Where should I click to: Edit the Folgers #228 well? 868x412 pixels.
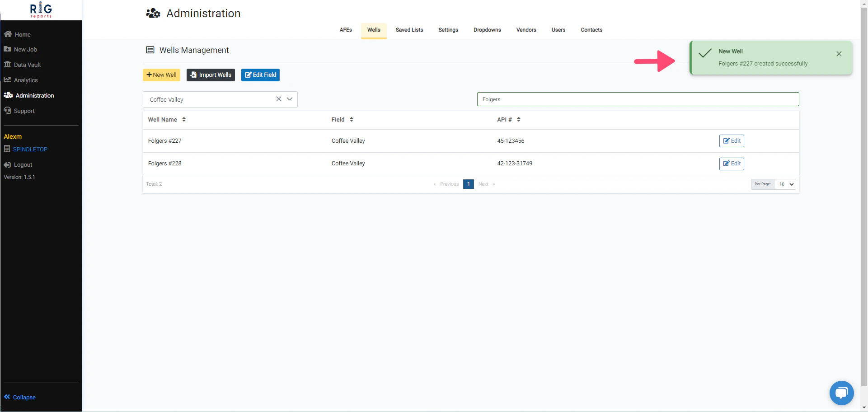732,164
